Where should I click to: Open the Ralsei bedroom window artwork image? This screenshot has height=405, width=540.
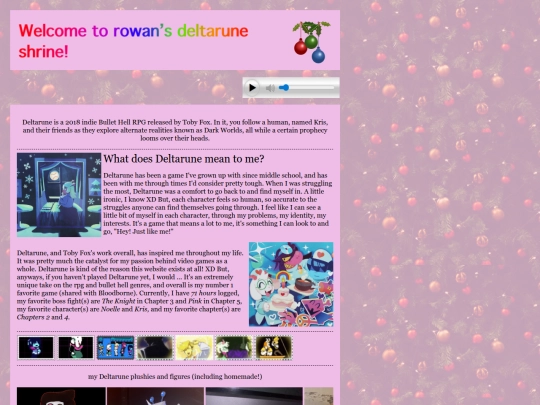[59, 195]
